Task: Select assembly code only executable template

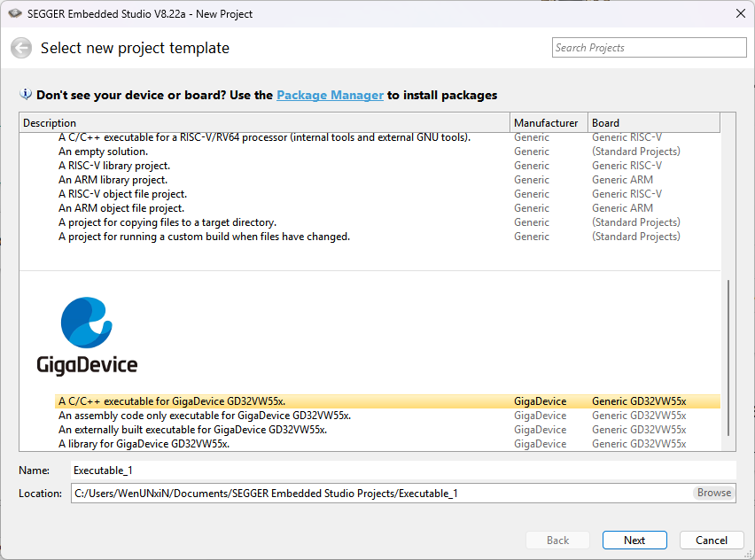Action: pyautogui.click(x=204, y=416)
